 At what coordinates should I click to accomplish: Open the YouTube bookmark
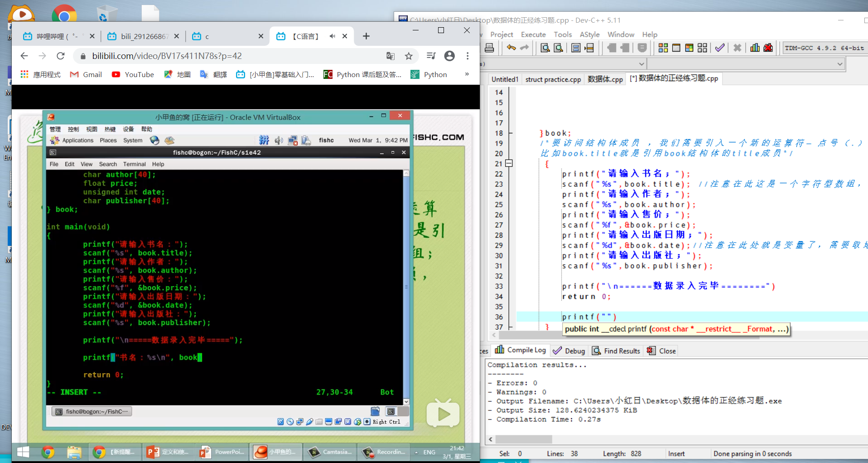(133, 74)
